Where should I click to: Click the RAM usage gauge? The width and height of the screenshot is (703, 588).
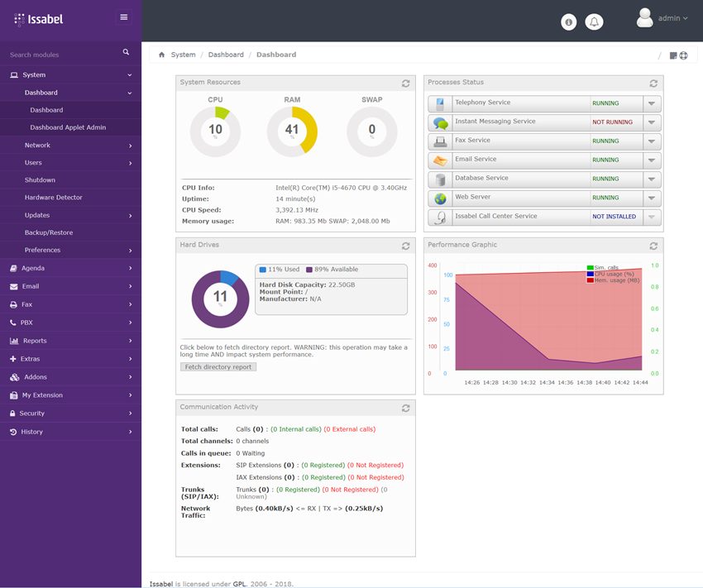pos(292,131)
